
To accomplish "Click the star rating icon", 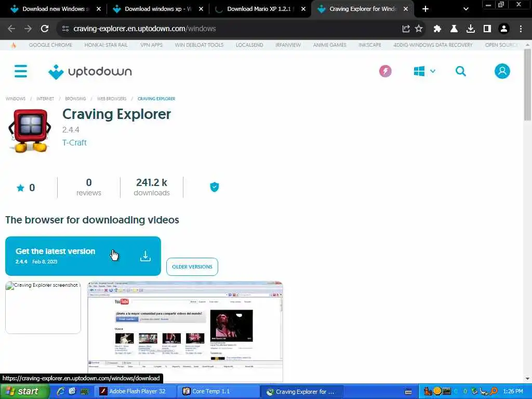I will (x=20, y=188).
